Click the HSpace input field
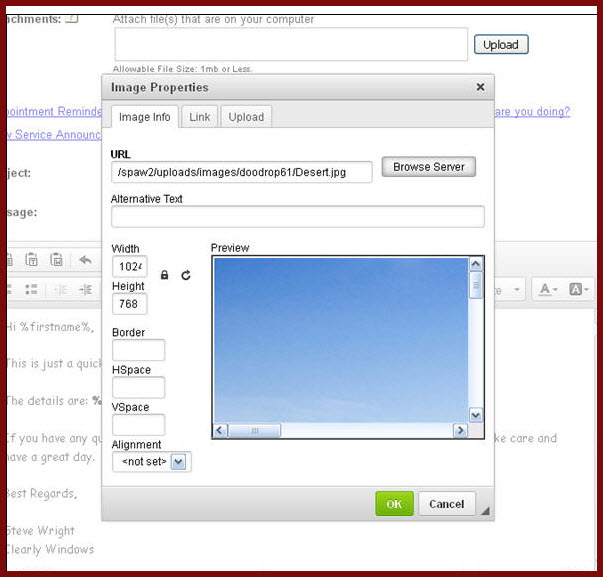The width and height of the screenshot is (603, 577). (x=138, y=387)
